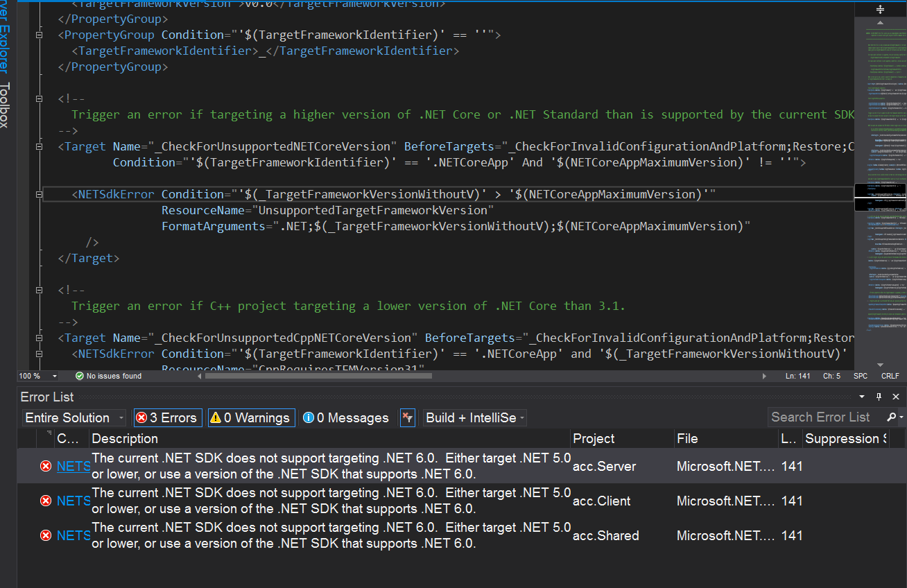Click the right arrow of the horizontal scrollbar
This screenshot has width=907, height=588.
tap(765, 376)
